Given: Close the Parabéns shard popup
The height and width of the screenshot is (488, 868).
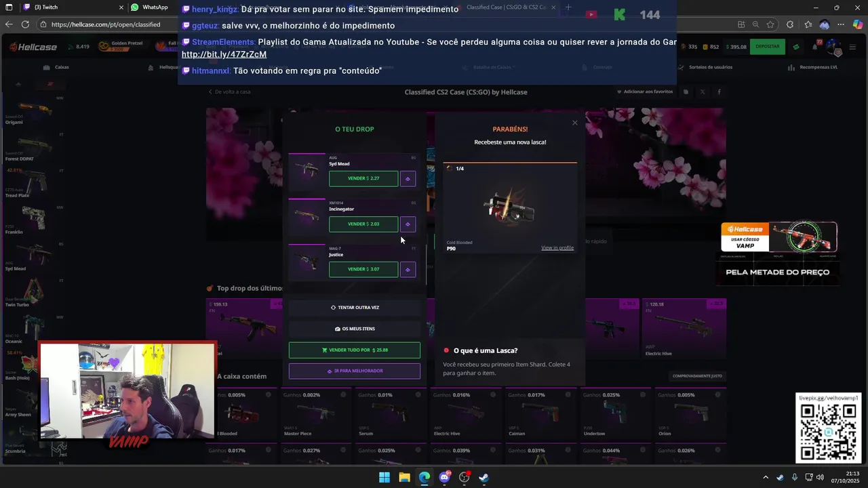Looking at the screenshot, I should click(x=575, y=123).
